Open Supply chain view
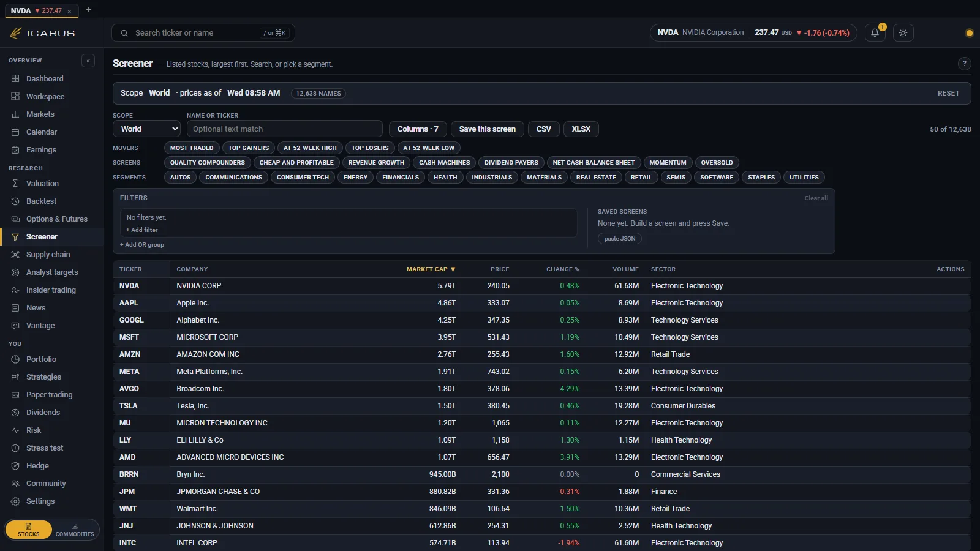 click(x=48, y=254)
